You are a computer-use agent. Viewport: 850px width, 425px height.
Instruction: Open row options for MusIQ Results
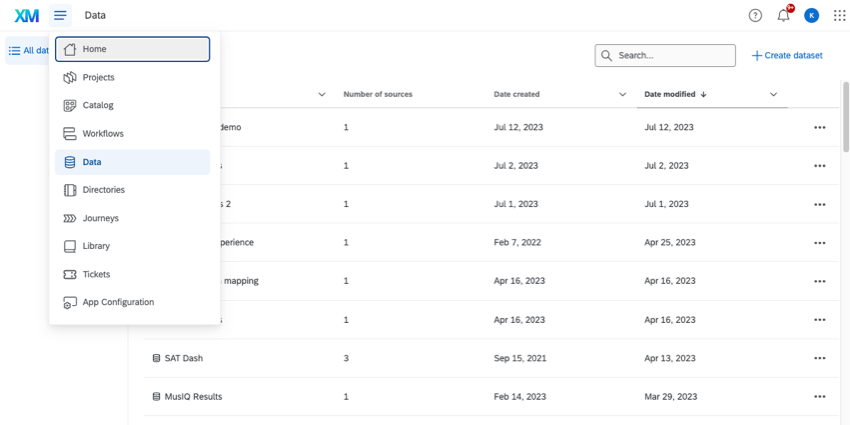pyautogui.click(x=820, y=397)
